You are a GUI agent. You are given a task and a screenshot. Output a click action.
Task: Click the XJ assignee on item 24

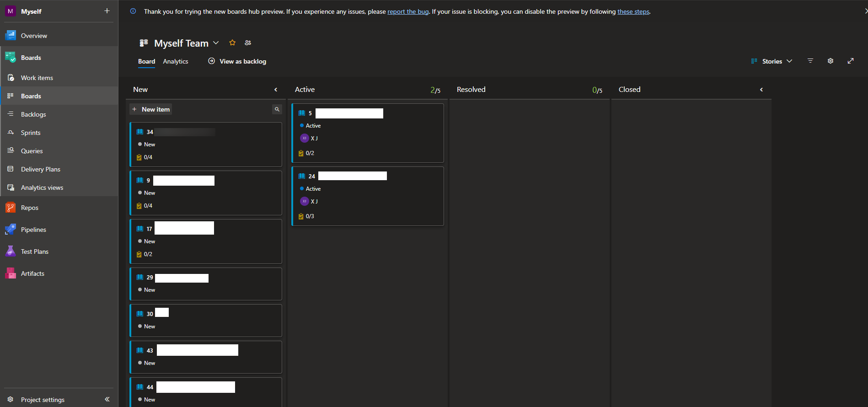click(309, 201)
